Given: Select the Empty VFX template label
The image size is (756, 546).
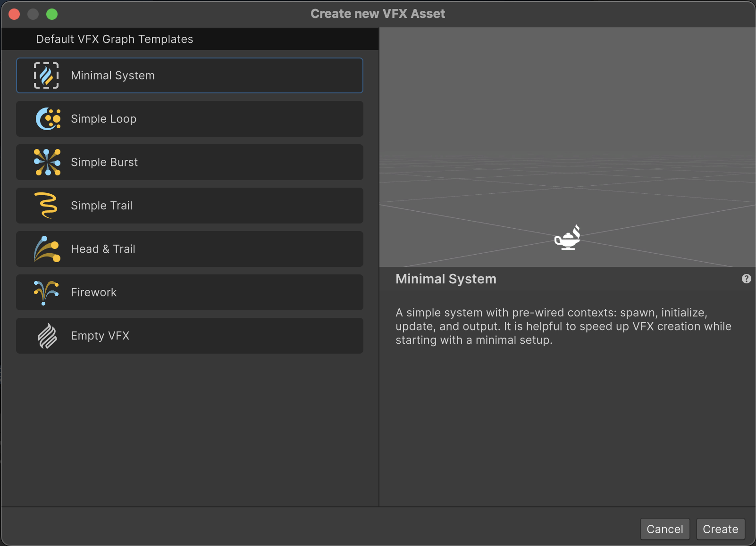Looking at the screenshot, I should [100, 336].
